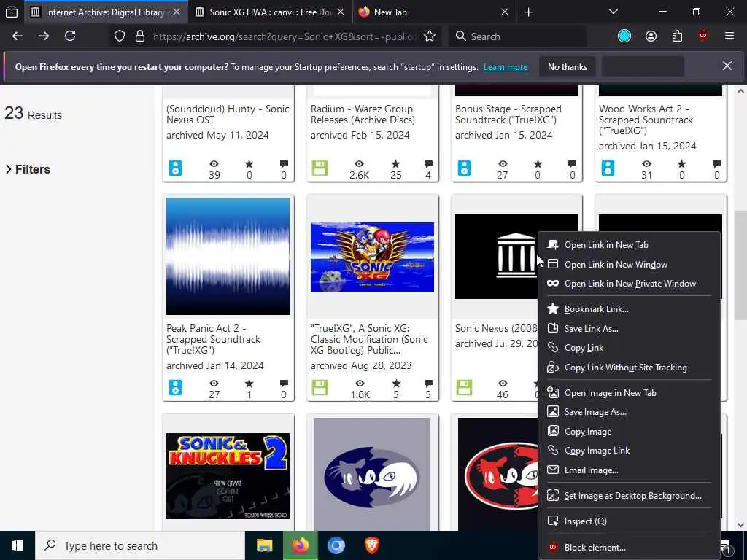Viewport: 747px width, 560px height.
Task: Select Copy Image
Action: 629,432
